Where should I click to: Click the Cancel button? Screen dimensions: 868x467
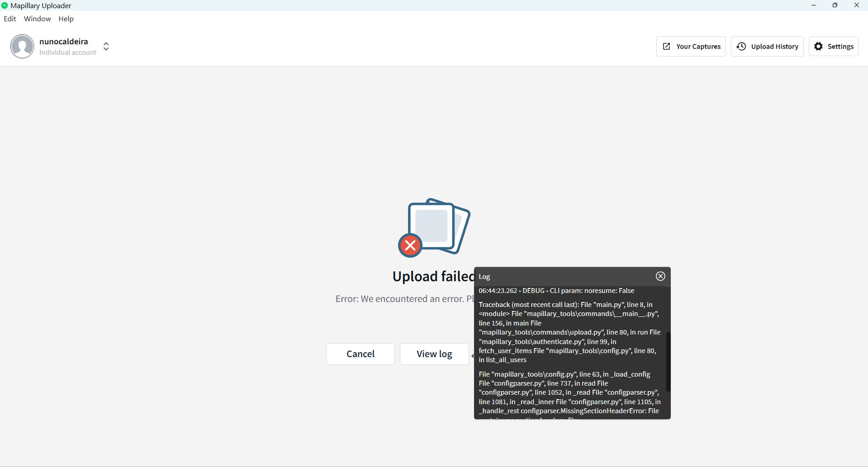tap(360, 354)
